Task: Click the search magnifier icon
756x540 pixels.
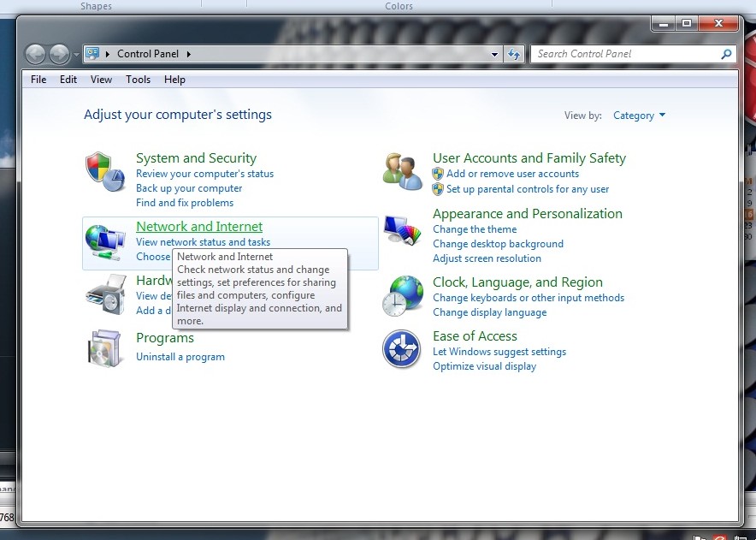Action: coord(726,54)
